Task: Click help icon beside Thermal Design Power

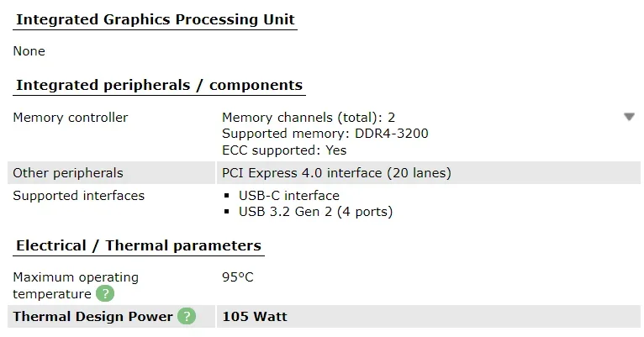Action: point(187,317)
